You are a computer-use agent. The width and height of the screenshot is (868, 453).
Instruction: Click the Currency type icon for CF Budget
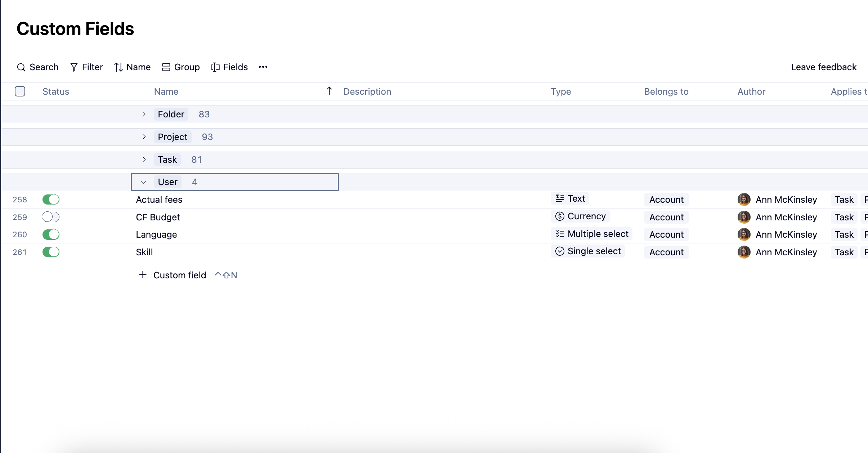(x=560, y=216)
